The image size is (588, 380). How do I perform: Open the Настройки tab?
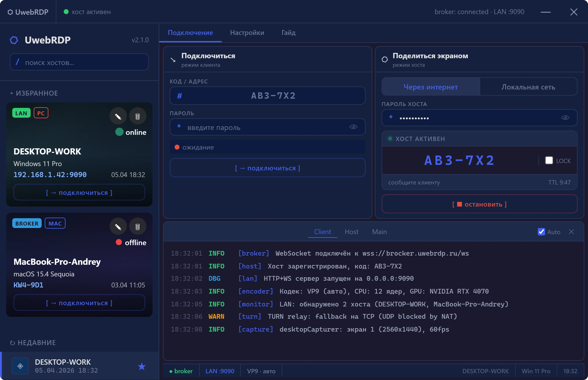(x=247, y=33)
